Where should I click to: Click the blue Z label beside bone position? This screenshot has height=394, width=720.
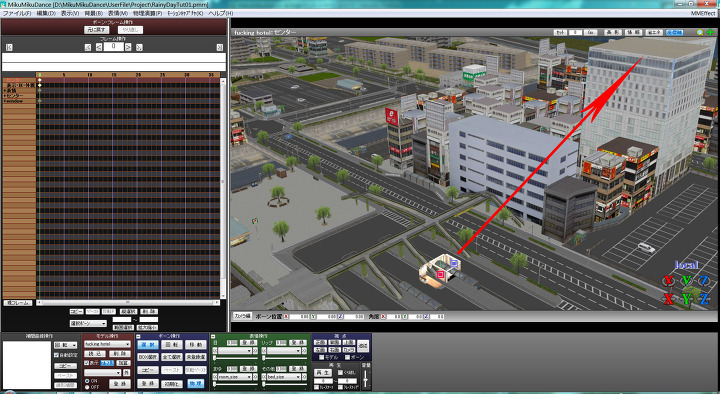tap(341, 316)
